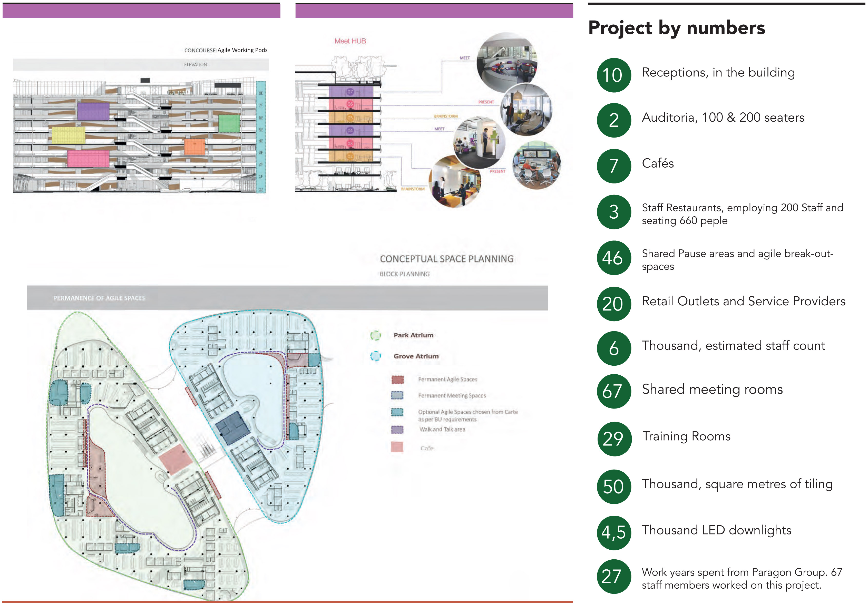This screenshot has height=603, width=868.
Task: Click 'Receptions, in the building' text
Action: (718, 73)
